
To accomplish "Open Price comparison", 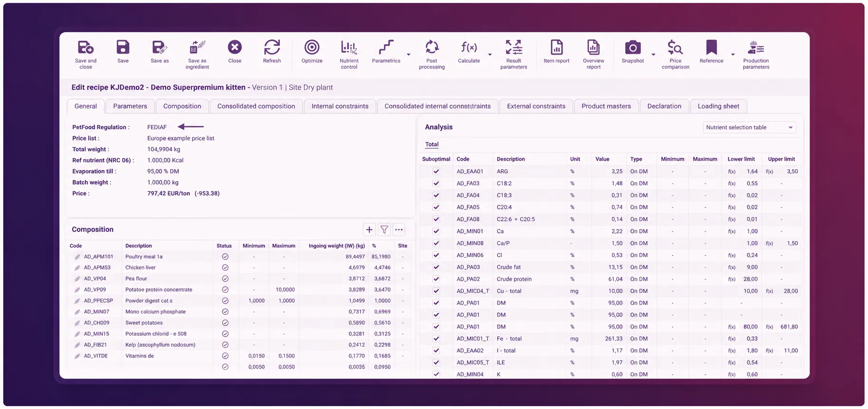I will tap(675, 48).
